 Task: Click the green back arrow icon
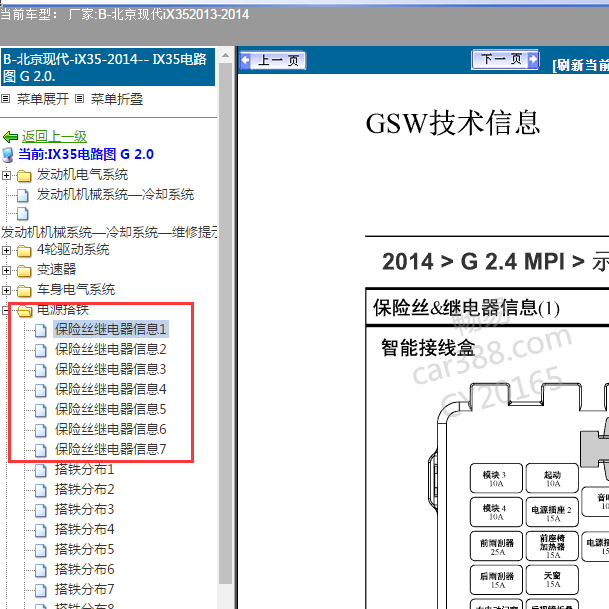[10, 137]
